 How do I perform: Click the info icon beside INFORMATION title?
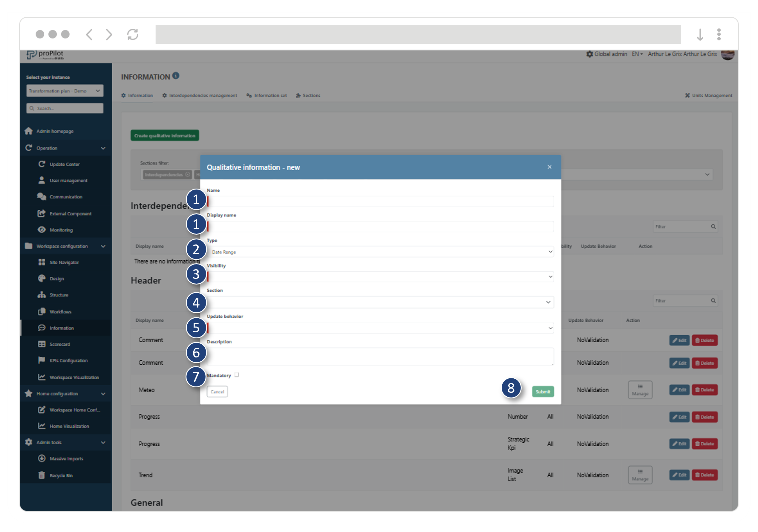176,76
